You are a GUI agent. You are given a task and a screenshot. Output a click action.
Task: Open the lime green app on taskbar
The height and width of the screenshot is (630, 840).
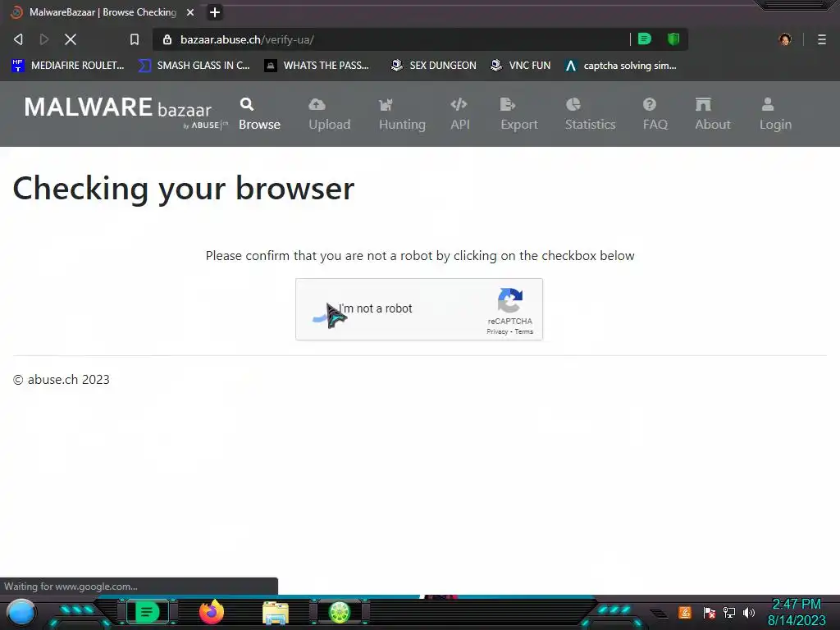click(339, 612)
